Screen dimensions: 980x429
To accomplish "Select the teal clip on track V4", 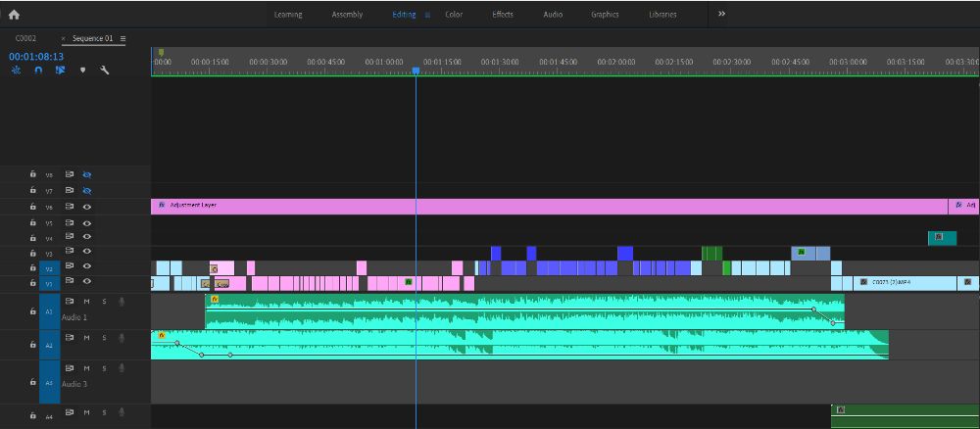I will pos(943,238).
